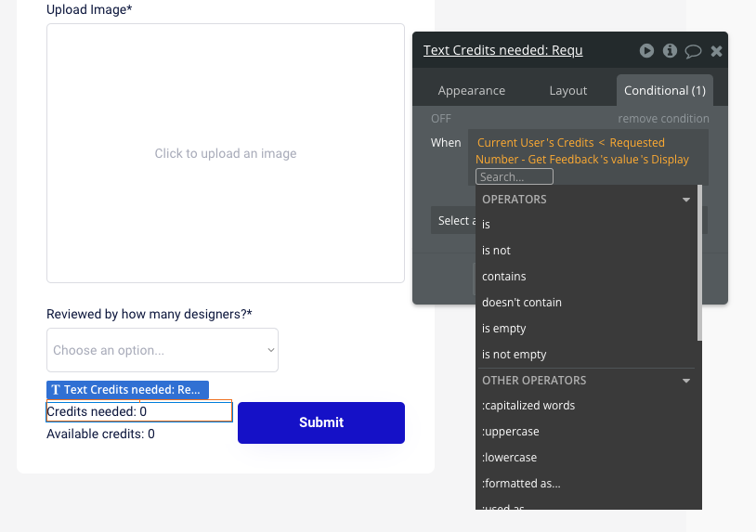
Task: Click the play icon in the property editor header
Action: tap(646, 51)
